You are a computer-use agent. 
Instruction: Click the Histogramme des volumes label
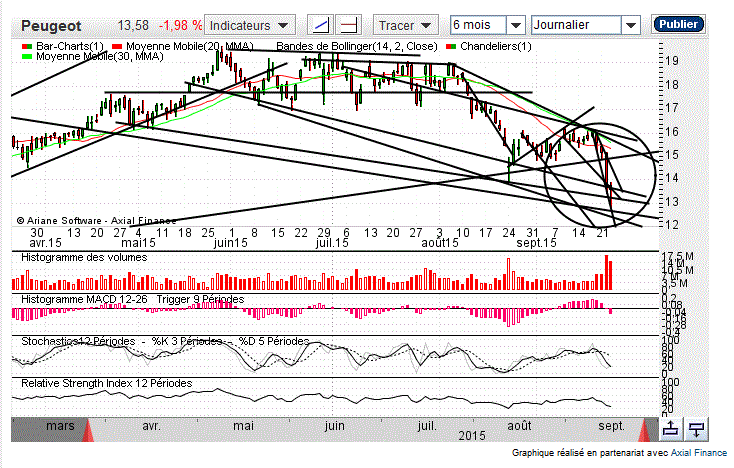click(x=84, y=257)
